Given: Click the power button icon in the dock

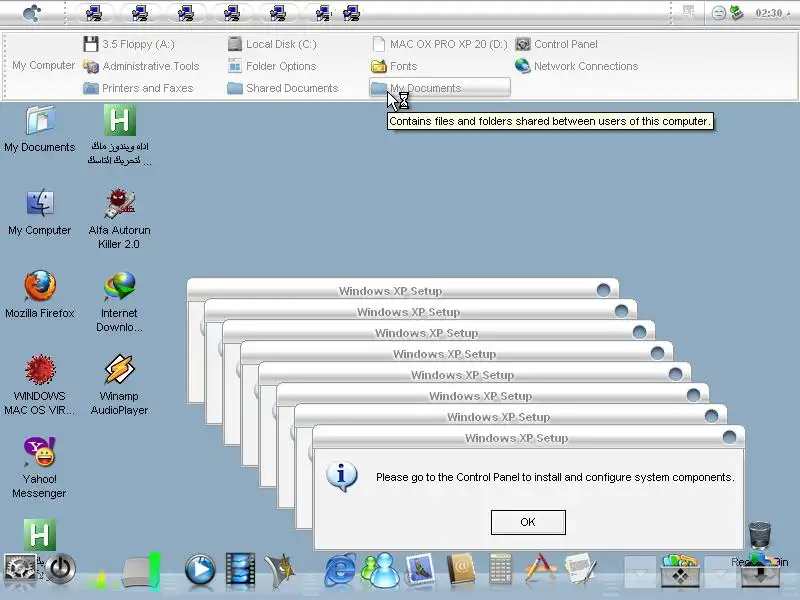Looking at the screenshot, I should 60,568.
